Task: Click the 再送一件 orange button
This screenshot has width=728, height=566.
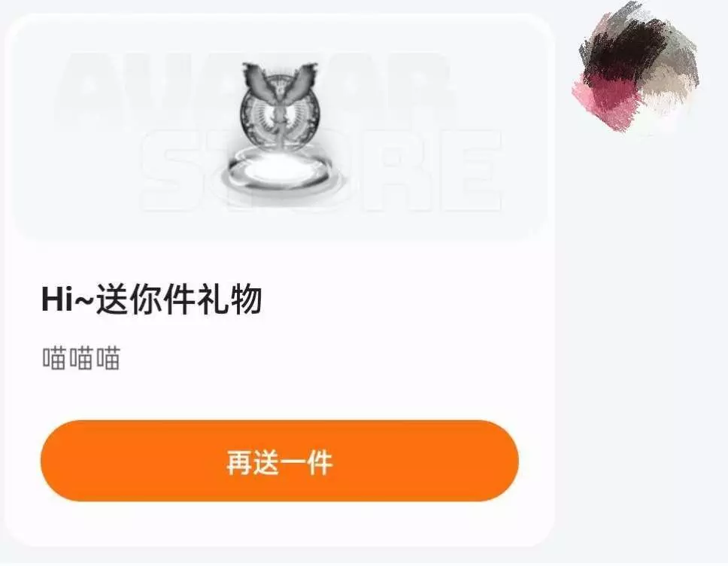Action: coord(280,461)
